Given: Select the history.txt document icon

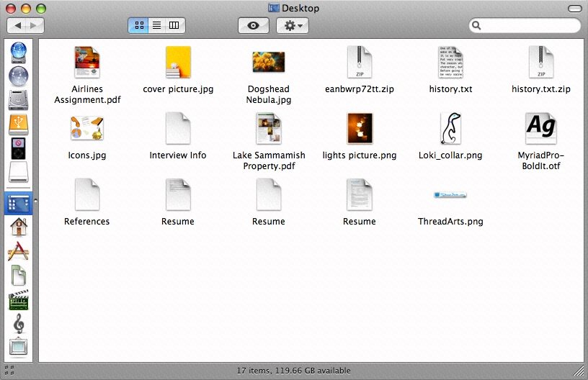Looking at the screenshot, I should (450, 62).
